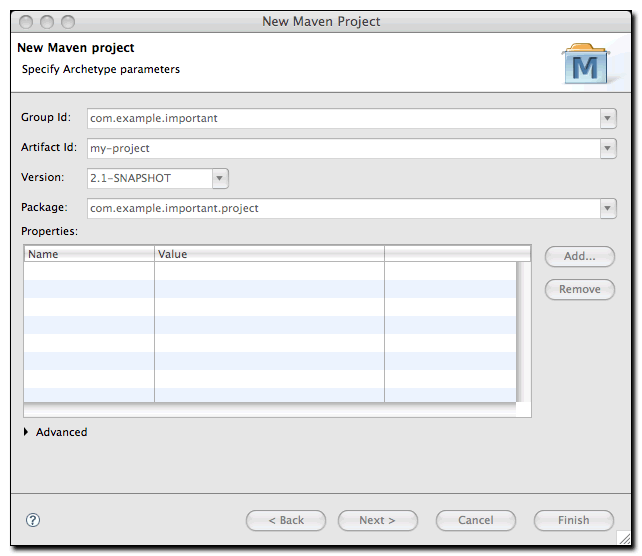The image size is (642, 556).
Task: Open the Group Id dropdown arrow
Action: [608, 118]
